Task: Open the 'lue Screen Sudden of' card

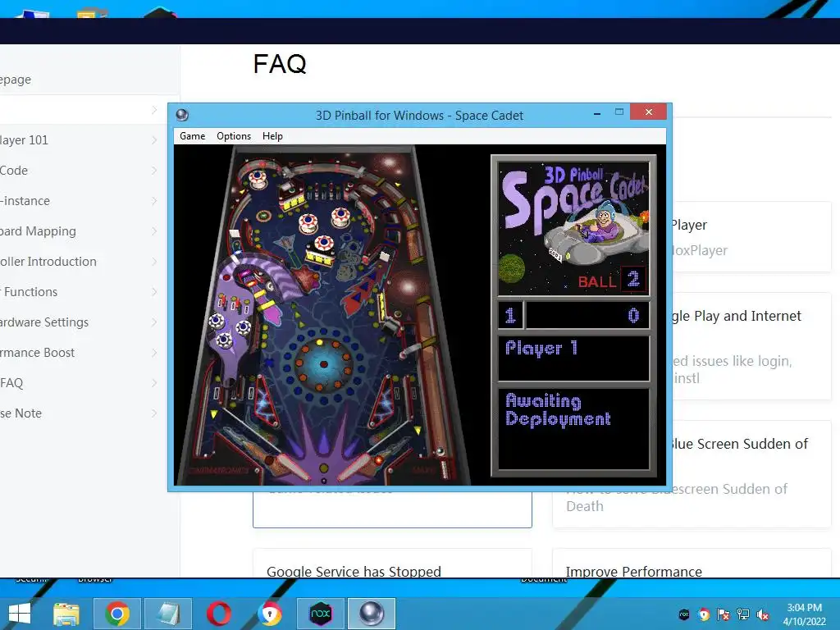Action: pyautogui.click(x=739, y=444)
